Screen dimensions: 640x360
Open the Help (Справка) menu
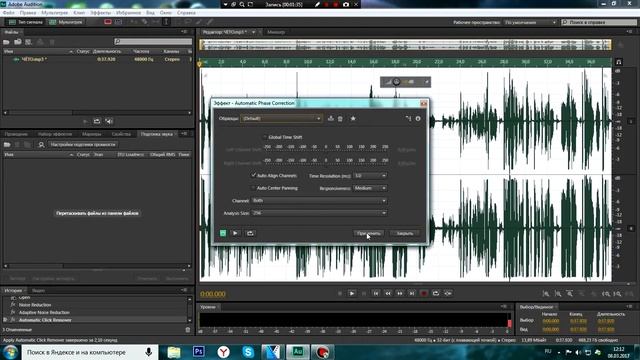pos(186,13)
